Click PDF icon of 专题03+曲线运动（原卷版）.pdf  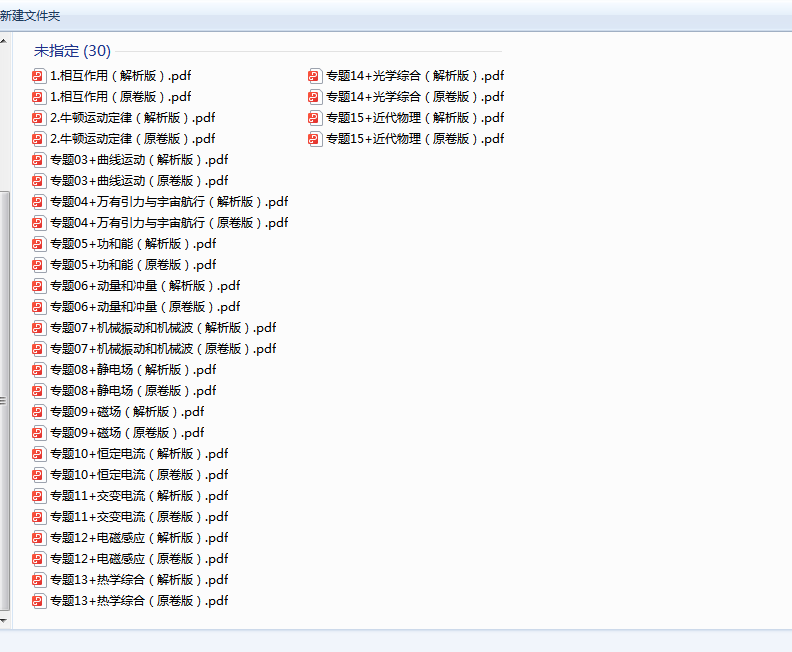click(39, 181)
